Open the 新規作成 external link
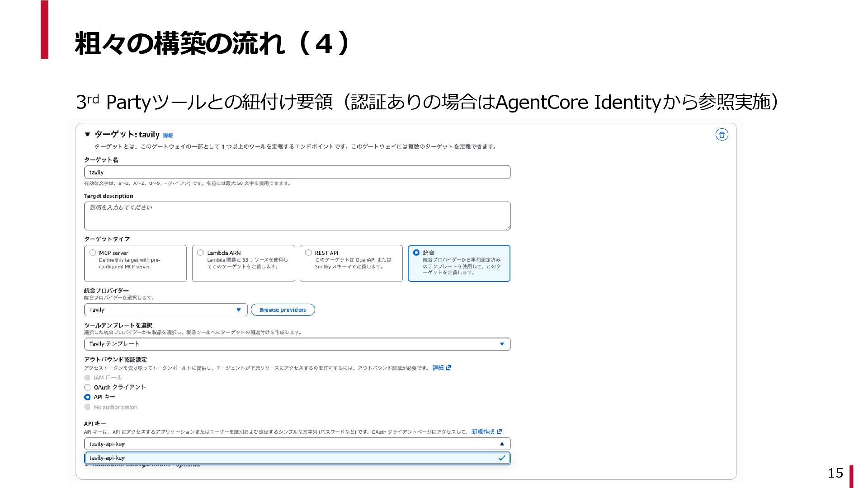868x488 pixels. 482,432
